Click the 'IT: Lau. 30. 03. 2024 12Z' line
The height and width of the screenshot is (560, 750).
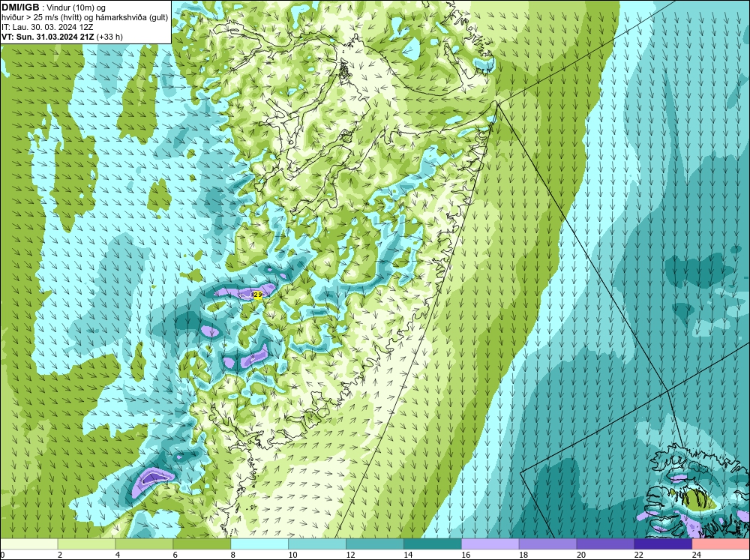click(x=46, y=27)
